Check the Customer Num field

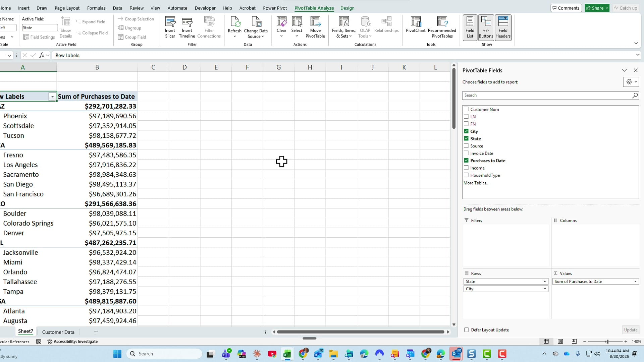[x=466, y=109]
